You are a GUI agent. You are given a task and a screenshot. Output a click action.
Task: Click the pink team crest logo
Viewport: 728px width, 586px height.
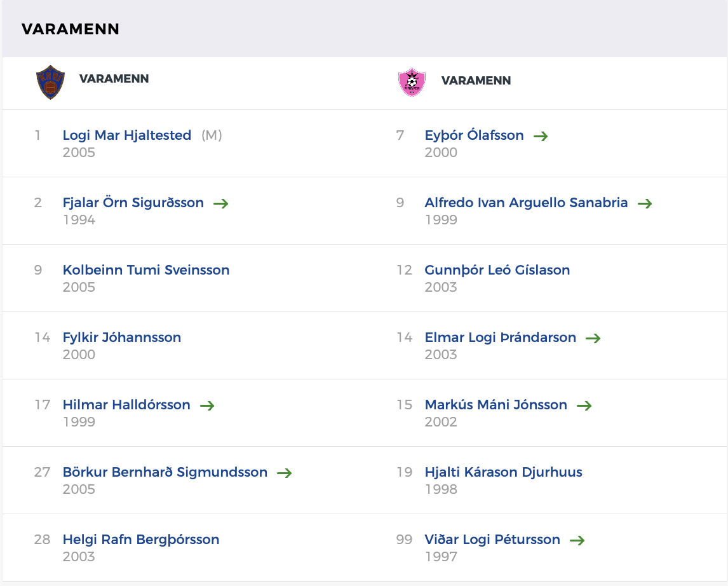pyautogui.click(x=412, y=83)
